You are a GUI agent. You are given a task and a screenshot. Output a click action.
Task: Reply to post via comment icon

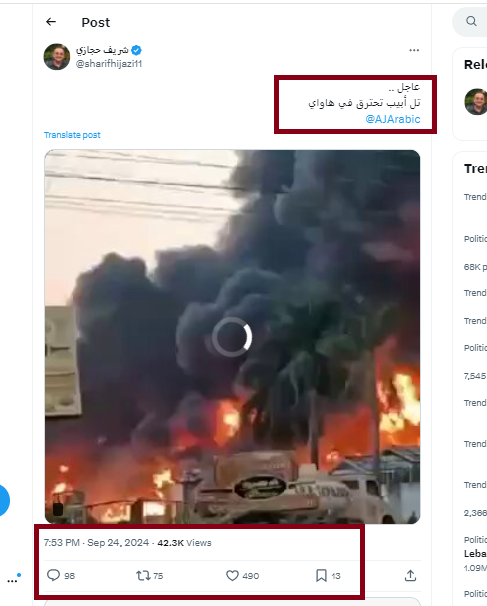coord(53,575)
